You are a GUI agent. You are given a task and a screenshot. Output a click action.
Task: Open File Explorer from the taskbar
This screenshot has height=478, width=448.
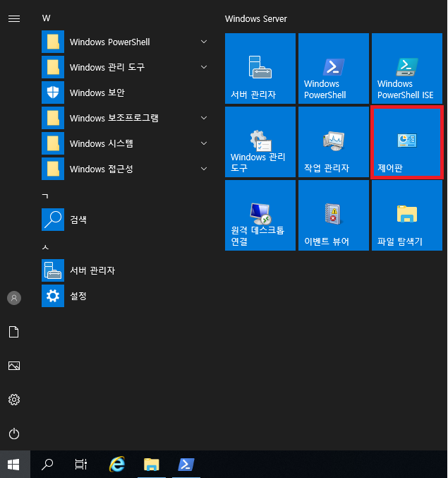(152, 465)
